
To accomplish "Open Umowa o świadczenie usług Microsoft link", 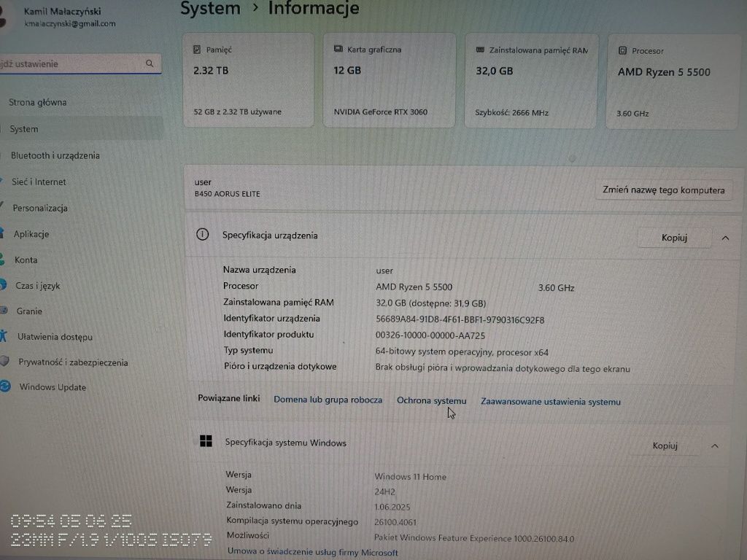I will pos(312,552).
